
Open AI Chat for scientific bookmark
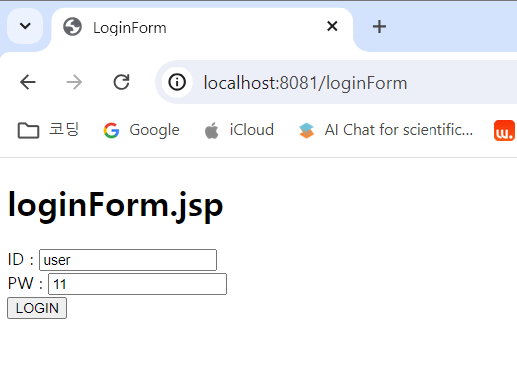coord(386,130)
